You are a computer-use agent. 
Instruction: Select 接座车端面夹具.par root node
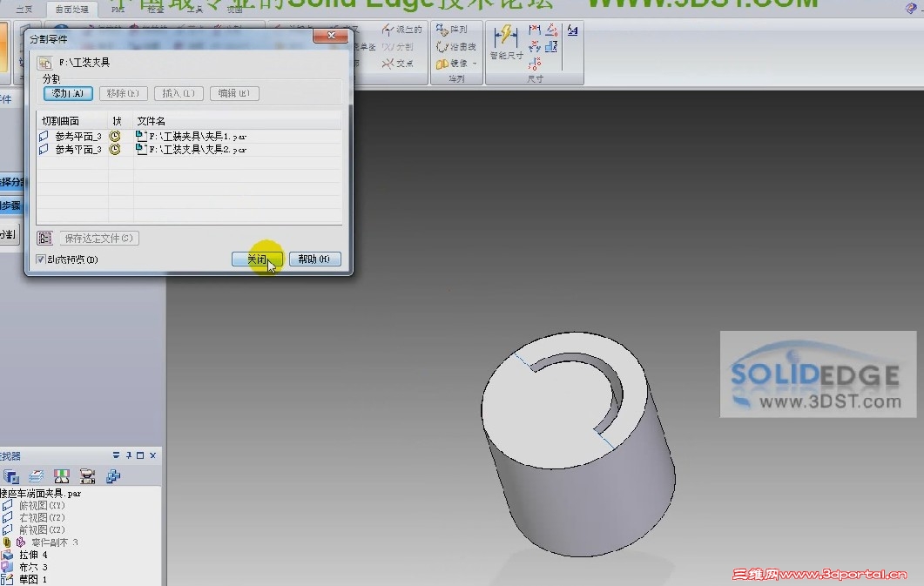pyautogui.click(x=41, y=494)
